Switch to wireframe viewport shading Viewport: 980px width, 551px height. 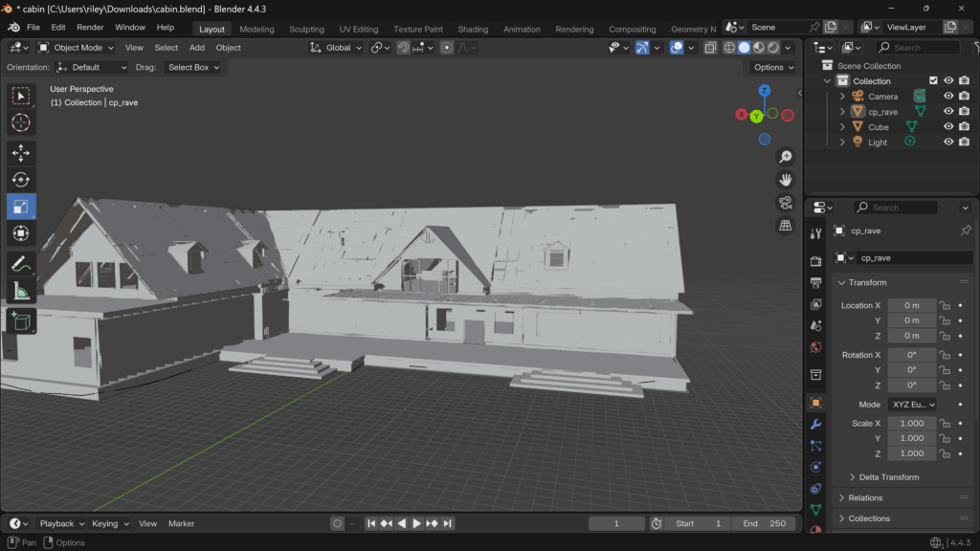coord(729,48)
